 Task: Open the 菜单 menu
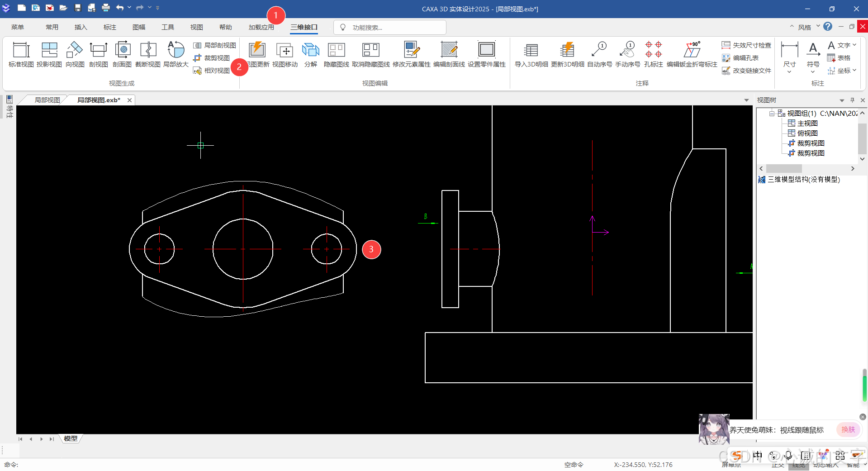pos(18,27)
